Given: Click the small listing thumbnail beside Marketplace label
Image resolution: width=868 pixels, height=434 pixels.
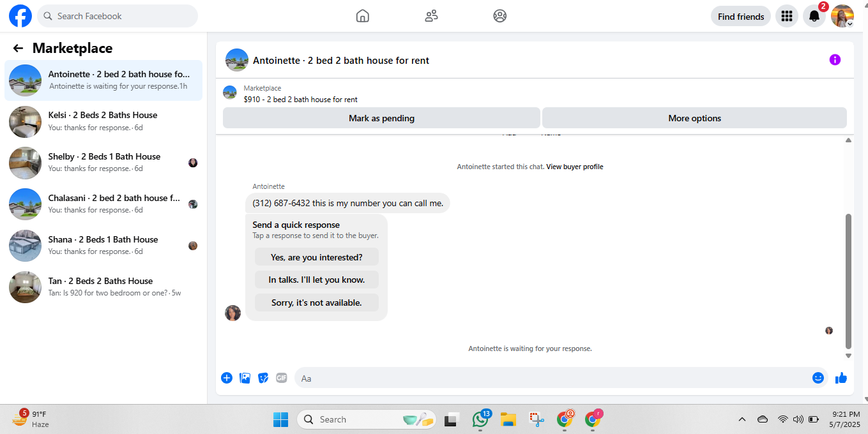Looking at the screenshot, I should [230, 93].
